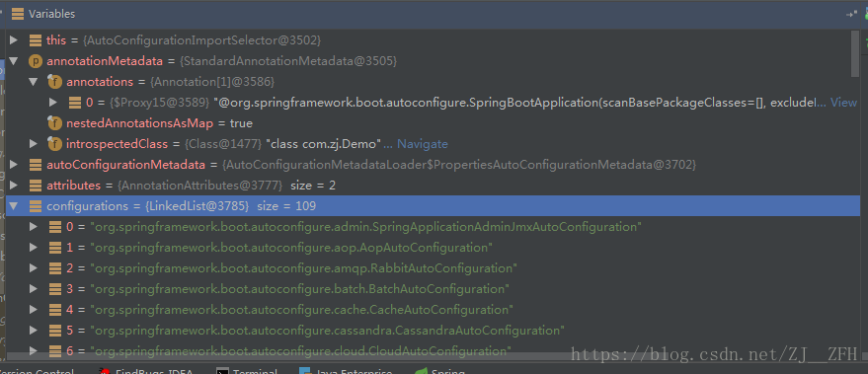Viewport: 868px width, 374px height.
Task: Open the Spring tool window tab
Action: click(x=440, y=371)
